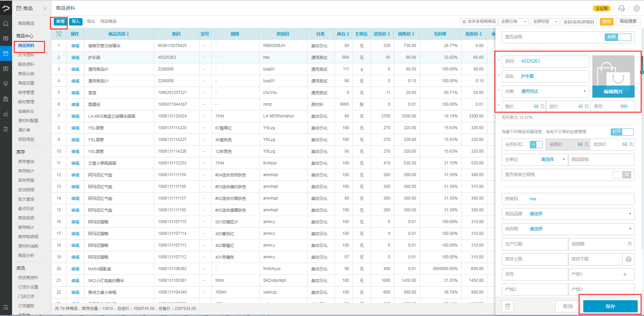Sort by 库存 column header
Viewport: 644px width, 316px height.
click(343, 34)
